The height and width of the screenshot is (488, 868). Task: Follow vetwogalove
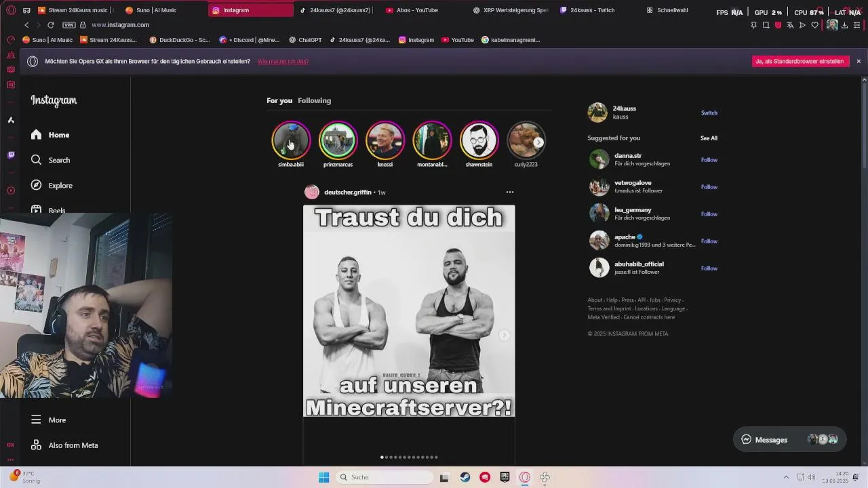[x=709, y=187]
